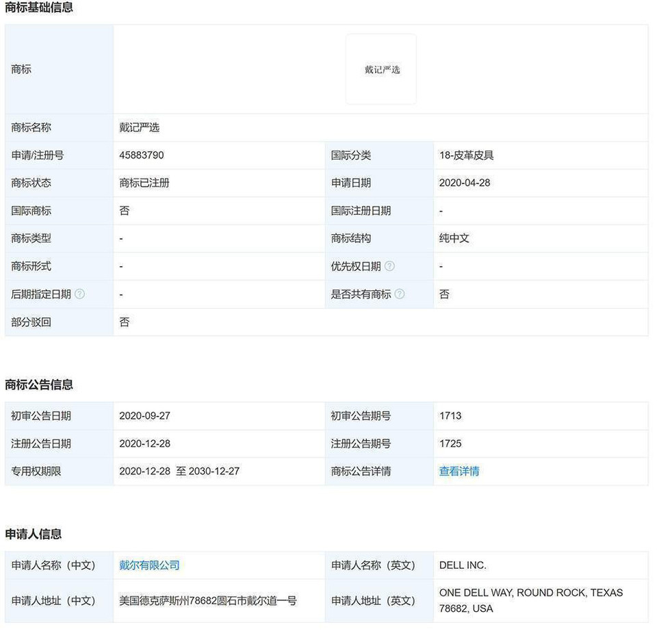657x644 pixels.
Task: Click the 国际商标 value 否
Action: pos(125,211)
